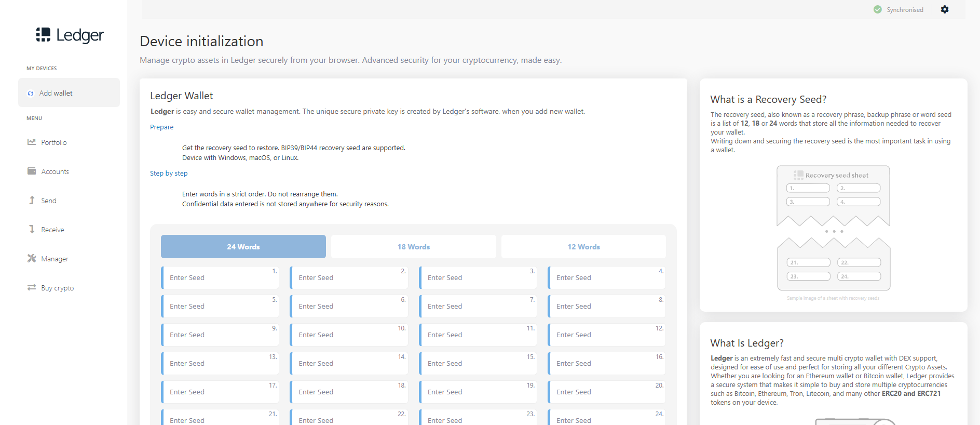Click seed word field number 5

click(220, 306)
